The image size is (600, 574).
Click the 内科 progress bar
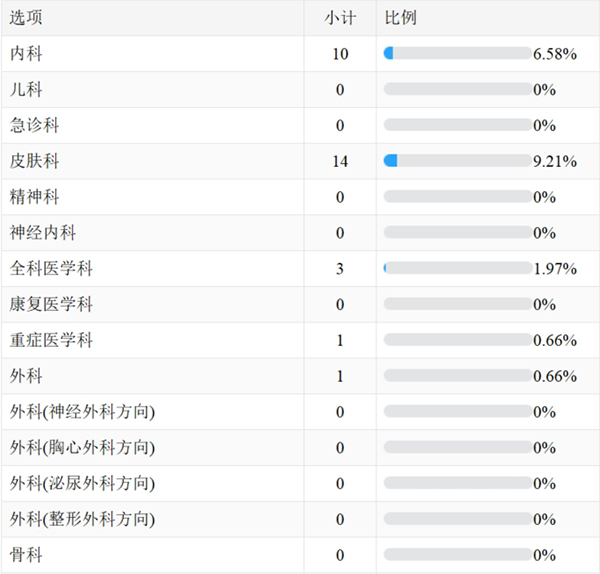pyautogui.click(x=458, y=53)
